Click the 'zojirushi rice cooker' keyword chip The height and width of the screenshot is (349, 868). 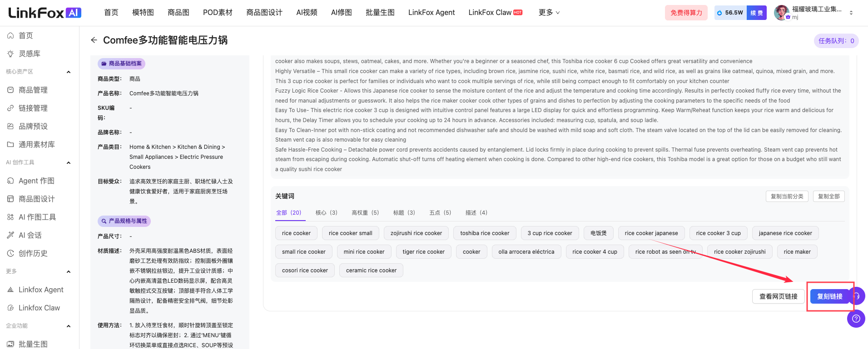point(416,233)
